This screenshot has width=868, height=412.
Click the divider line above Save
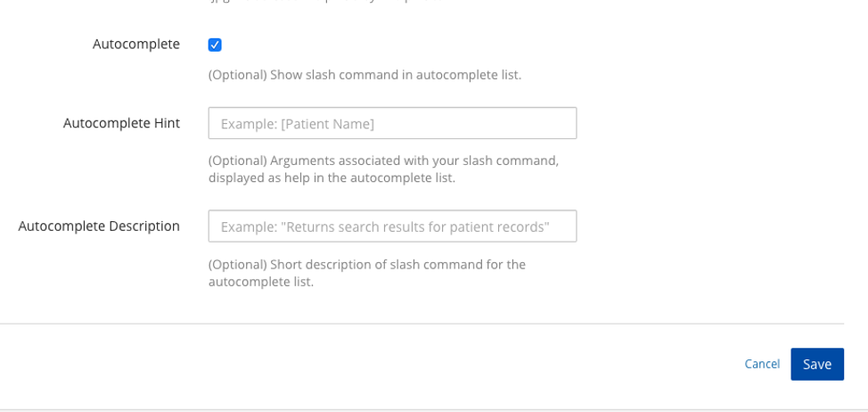[422, 324]
